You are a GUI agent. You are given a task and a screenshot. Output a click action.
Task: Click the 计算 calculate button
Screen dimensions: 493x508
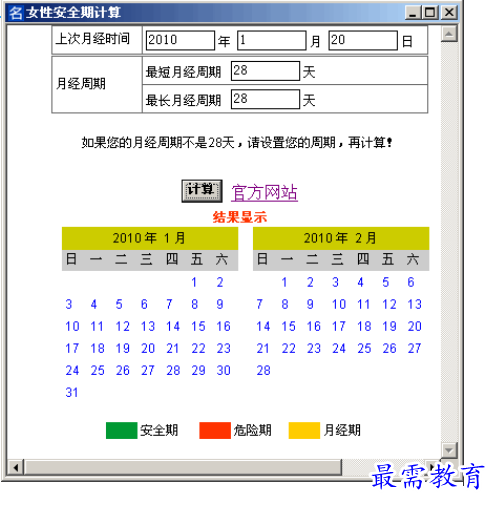click(x=202, y=191)
